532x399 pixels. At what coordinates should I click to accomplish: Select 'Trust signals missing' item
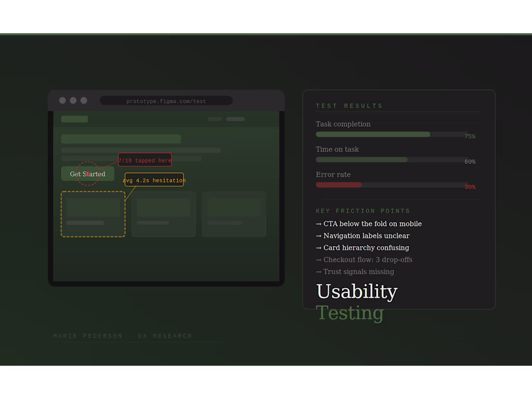click(355, 271)
